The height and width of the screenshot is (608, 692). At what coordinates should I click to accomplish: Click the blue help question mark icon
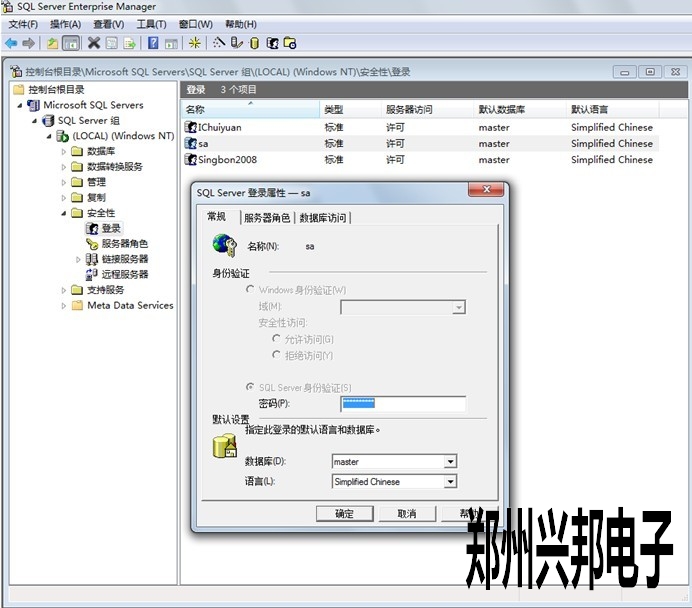click(153, 43)
